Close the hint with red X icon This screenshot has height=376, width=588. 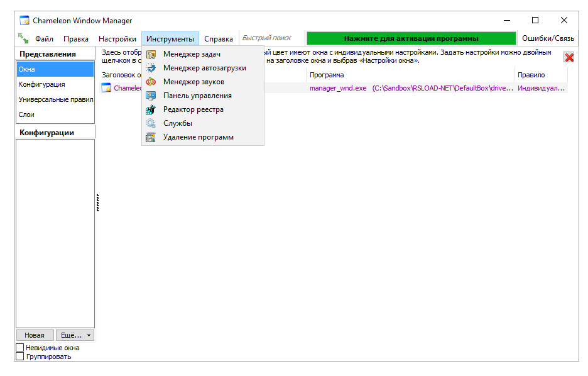pos(569,57)
